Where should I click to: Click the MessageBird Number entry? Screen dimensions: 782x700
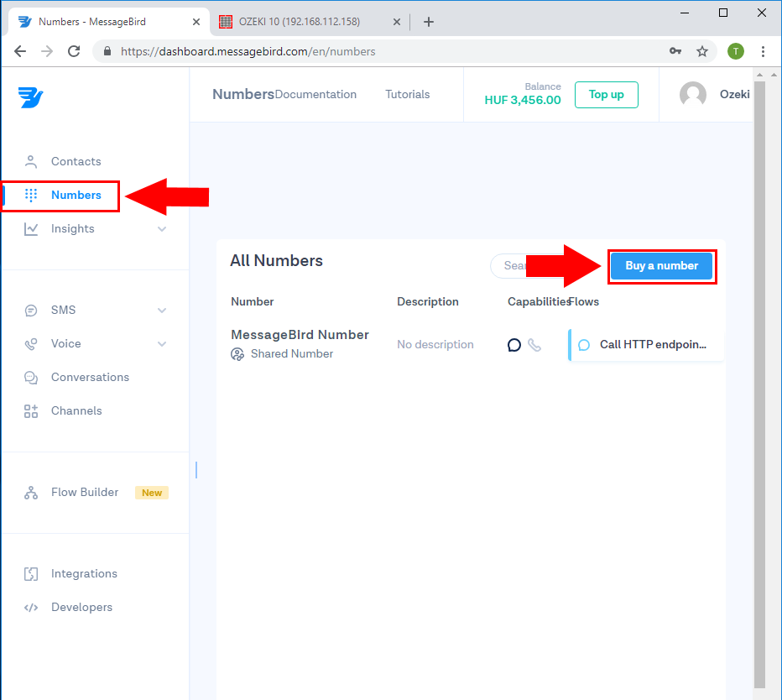pos(300,335)
